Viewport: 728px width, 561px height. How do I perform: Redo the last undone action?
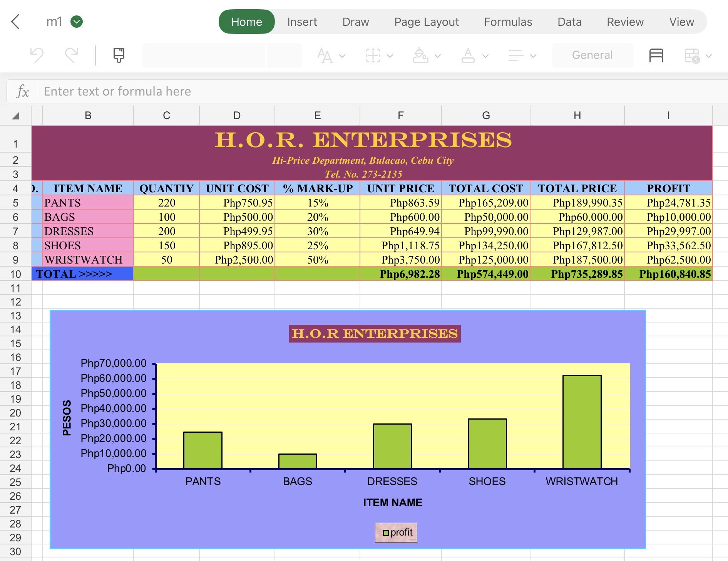(x=72, y=55)
